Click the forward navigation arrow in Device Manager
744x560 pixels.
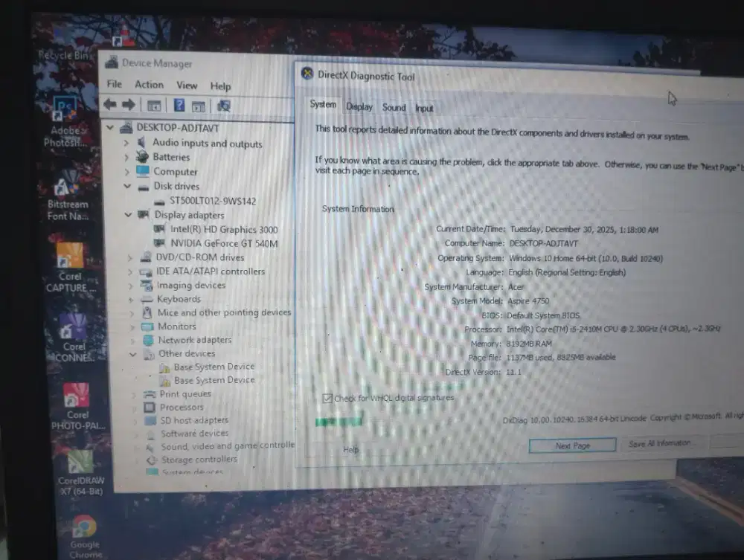coord(128,105)
